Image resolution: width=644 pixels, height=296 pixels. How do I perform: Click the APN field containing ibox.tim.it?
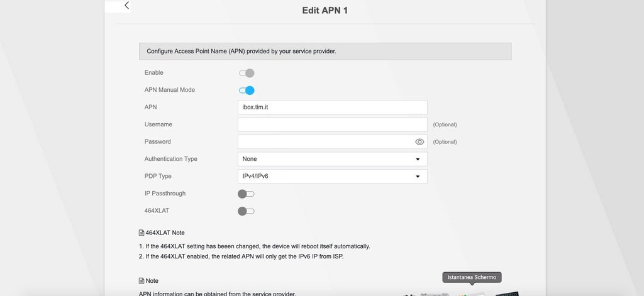(332, 107)
